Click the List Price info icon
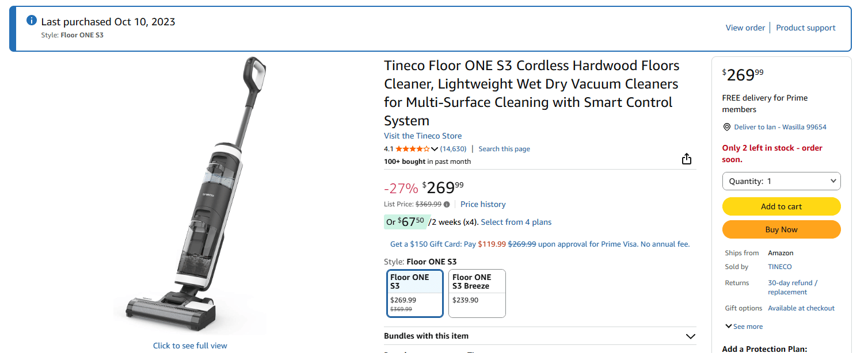The width and height of the screenshot is (868, 353). [447, 204]
